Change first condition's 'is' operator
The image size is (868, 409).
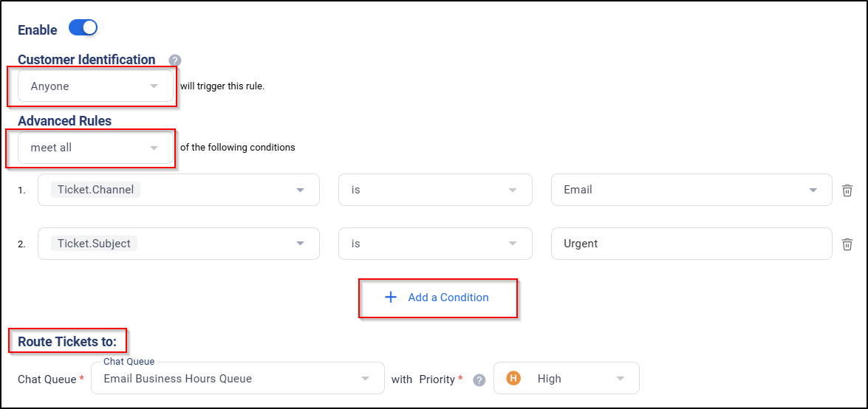coord(435,190)
